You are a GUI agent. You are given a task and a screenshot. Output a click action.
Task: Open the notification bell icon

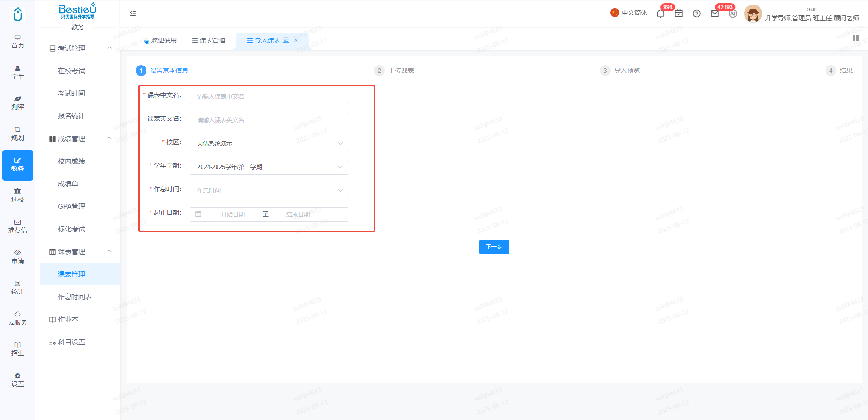(660, 14)
